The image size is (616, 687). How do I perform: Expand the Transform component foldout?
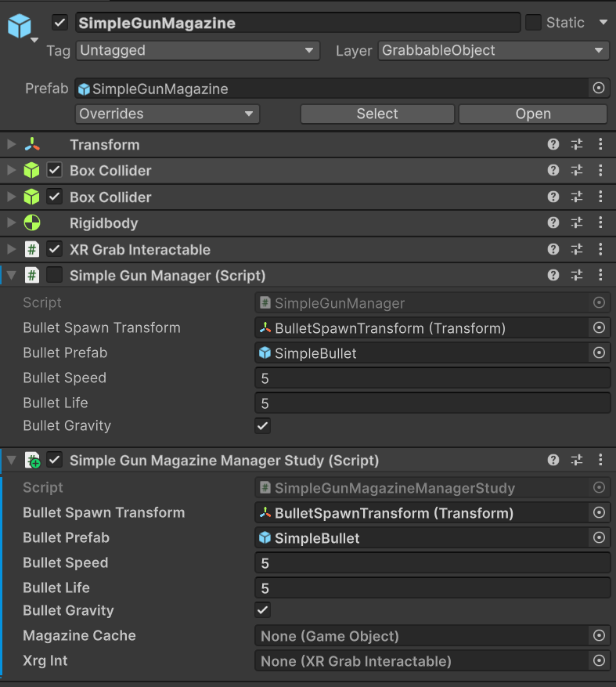11,145
